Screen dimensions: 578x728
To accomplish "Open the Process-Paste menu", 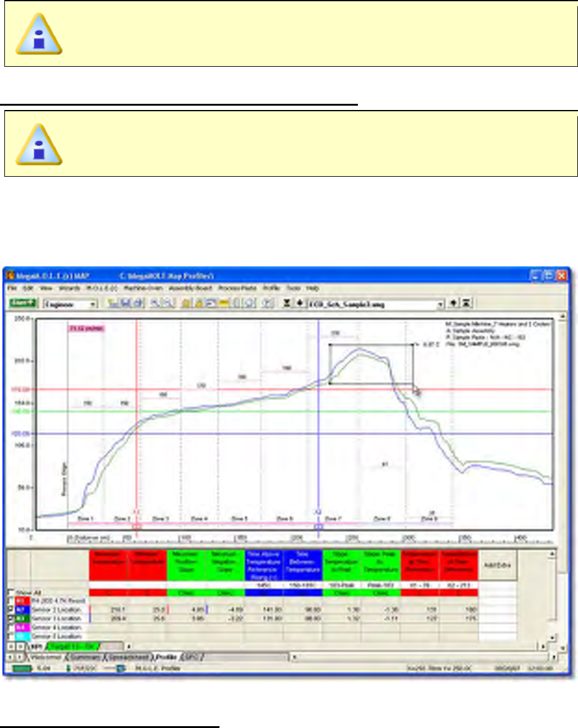I will pyautogui.click(x=237, y=289).
